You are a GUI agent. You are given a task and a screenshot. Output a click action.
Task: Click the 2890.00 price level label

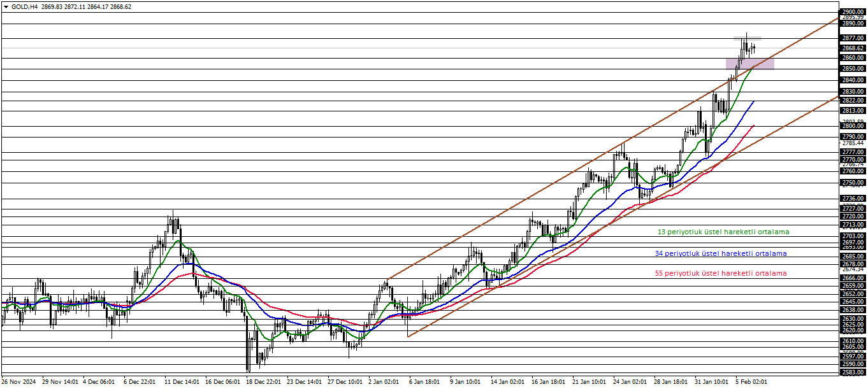pos(853,24)
